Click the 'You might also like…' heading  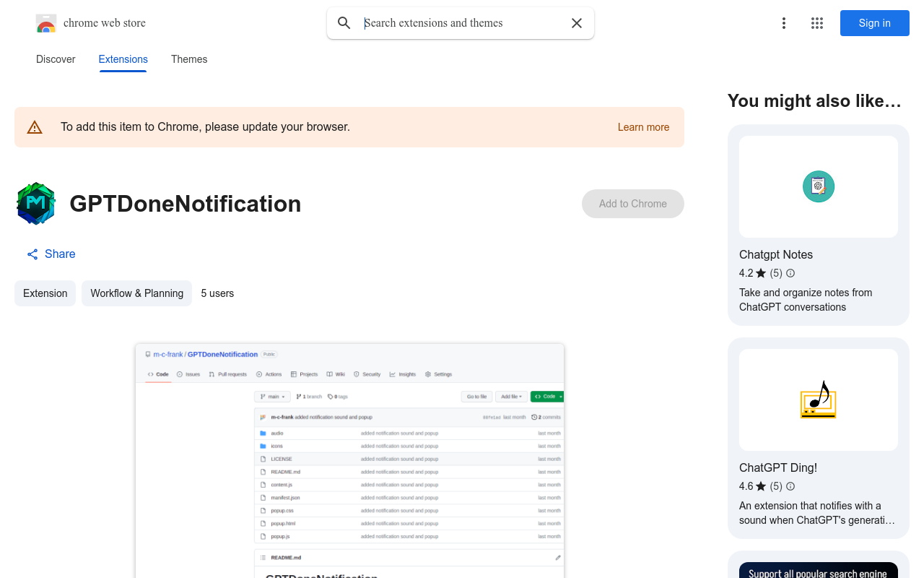click(814, 101)
